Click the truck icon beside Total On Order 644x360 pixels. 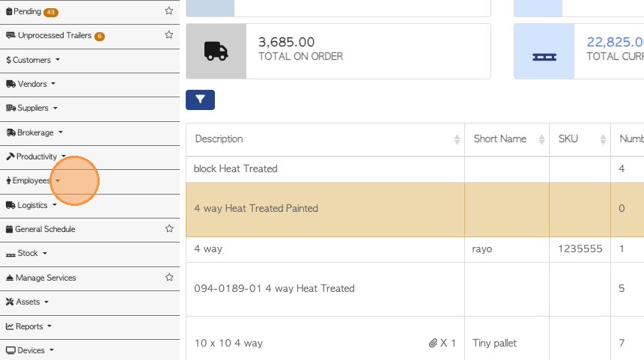coord(216,51)
